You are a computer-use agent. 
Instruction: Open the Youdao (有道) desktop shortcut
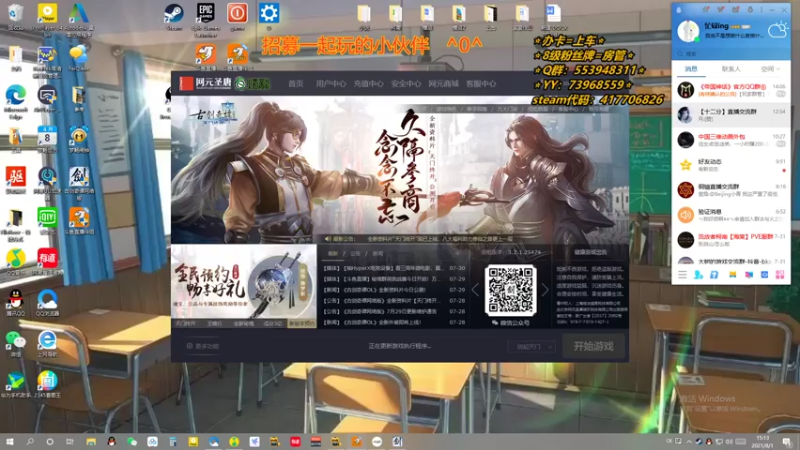click(x=47, y=261)
